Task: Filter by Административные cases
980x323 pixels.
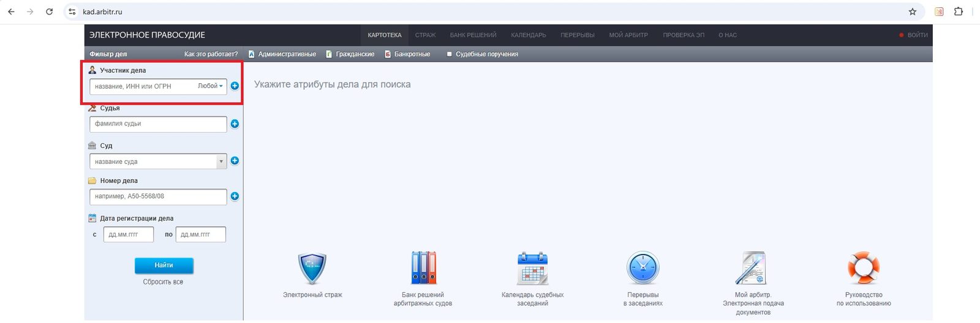Action: (282, 54)
